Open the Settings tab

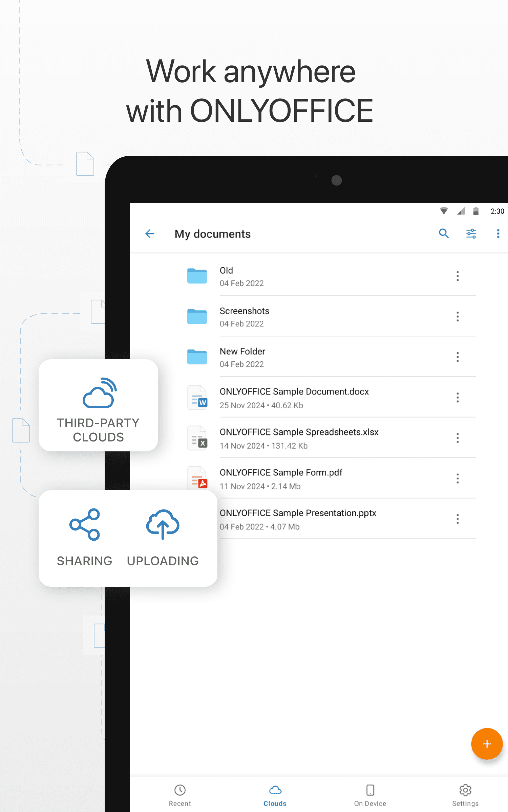click(x=465, y=795)
